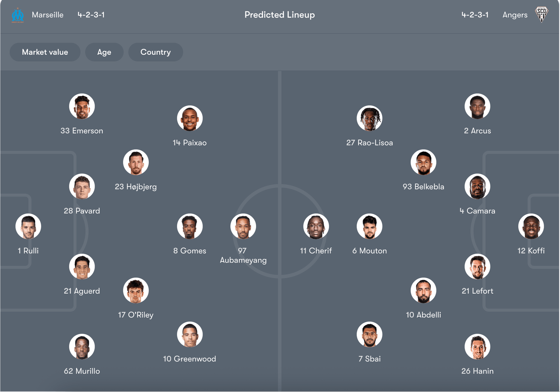This screenshot has width=560, height=392.
Task: Click Abdelli's player portrait
Action: pyautogui.click(x=423, y=290)
